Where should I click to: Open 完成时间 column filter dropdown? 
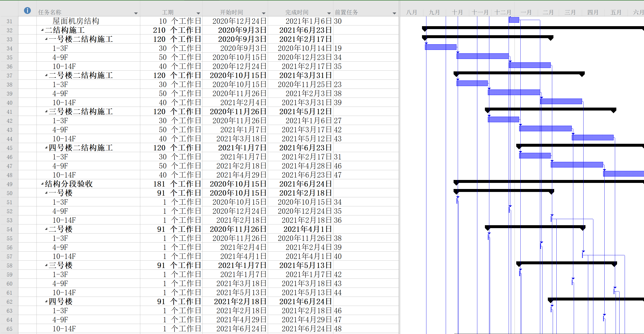329,13
